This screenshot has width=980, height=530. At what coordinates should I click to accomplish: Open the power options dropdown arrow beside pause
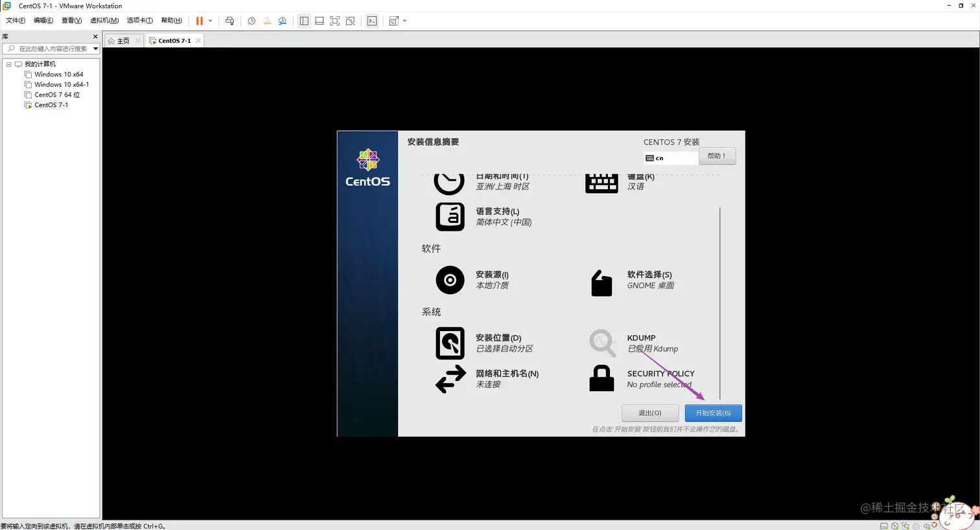click(210, 21)
